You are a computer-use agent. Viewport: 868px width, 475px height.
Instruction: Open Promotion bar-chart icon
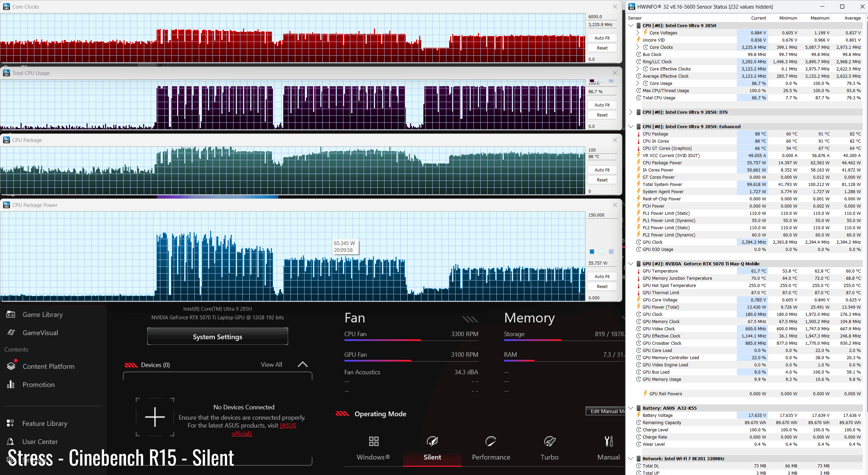[11, 385]
